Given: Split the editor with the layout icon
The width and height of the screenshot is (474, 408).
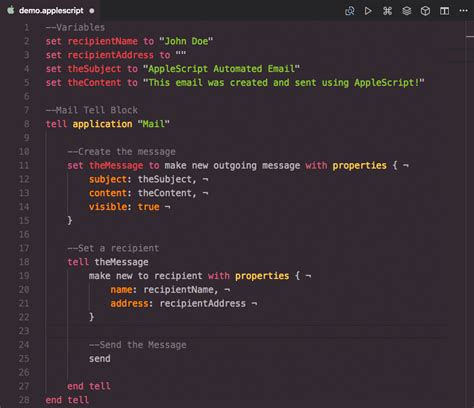Looking at the screenshot, I should (444, 11).
